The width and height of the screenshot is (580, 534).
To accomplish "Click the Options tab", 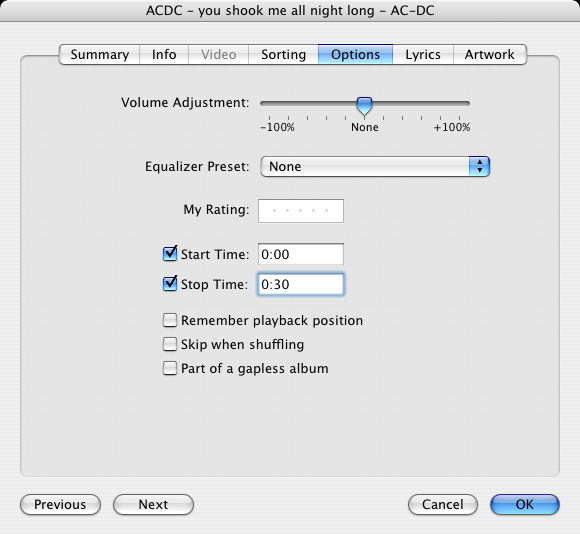I will [x=355, y=54].
